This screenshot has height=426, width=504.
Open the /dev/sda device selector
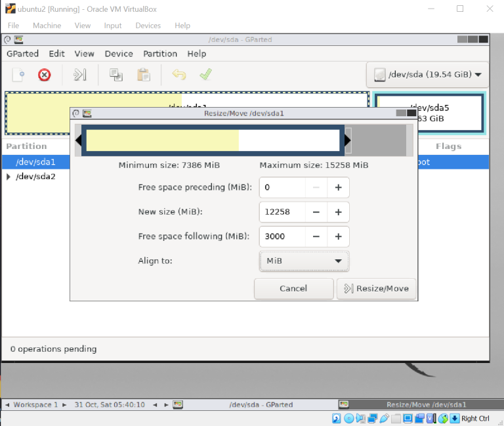427,75
